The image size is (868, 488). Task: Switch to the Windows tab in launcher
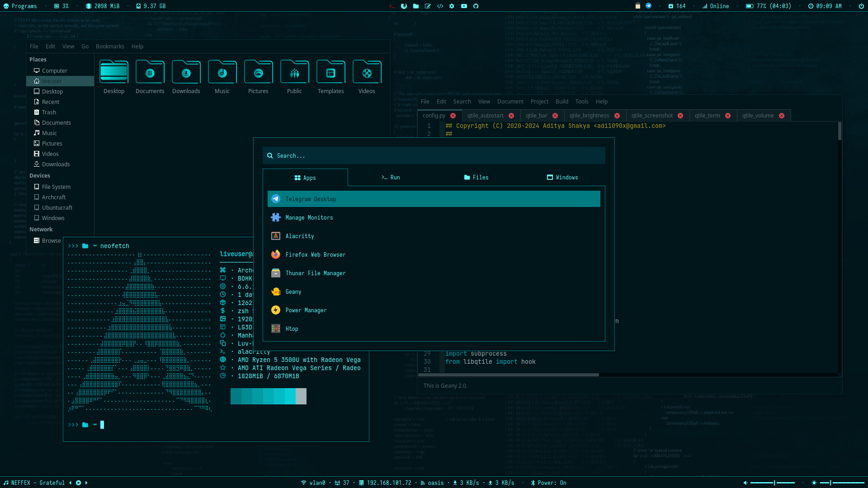click(x=562, y=177)
